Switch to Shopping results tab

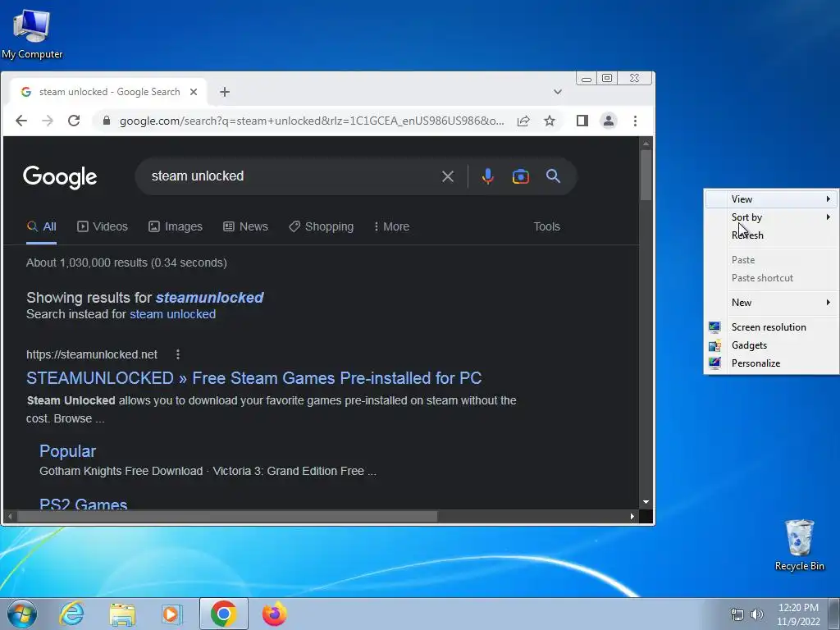tap(321, 226)
